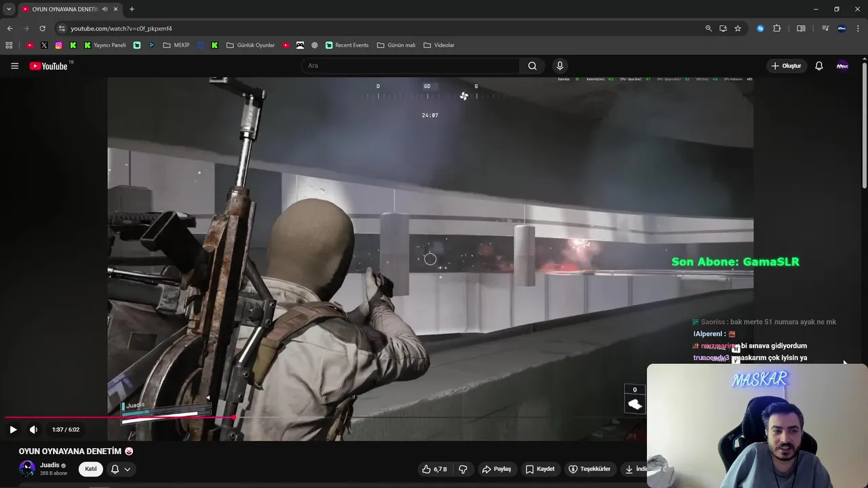Bookmark this page with the star icon
The width and height of the screenshot is (868, 488).
tap(738, 28)
